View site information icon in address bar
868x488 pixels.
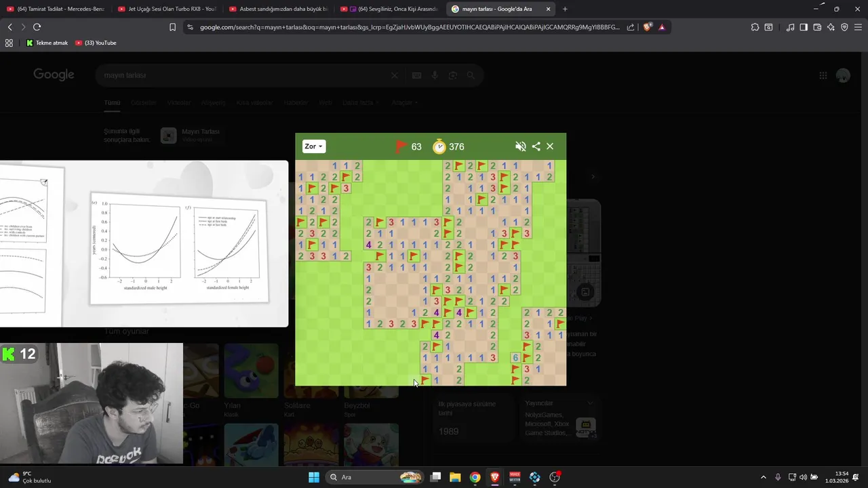pos(190,27)
